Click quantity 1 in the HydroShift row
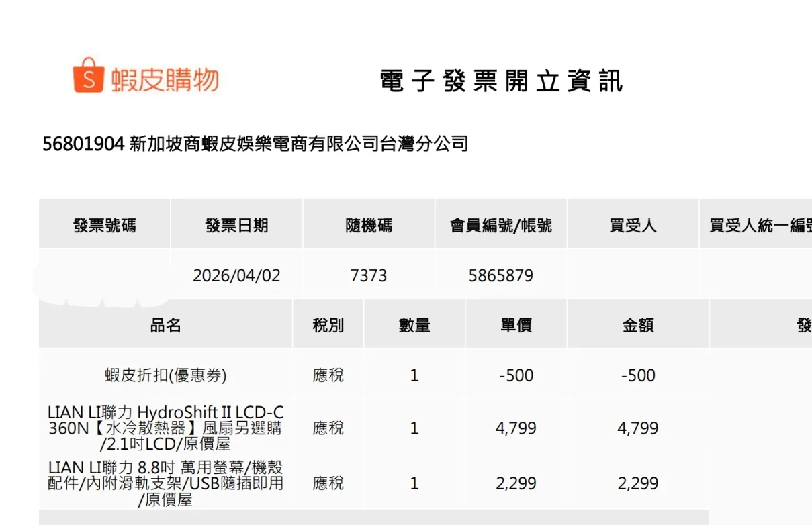Image resolution: width=812 pixels, height=525 pixels. click(414, 428)
